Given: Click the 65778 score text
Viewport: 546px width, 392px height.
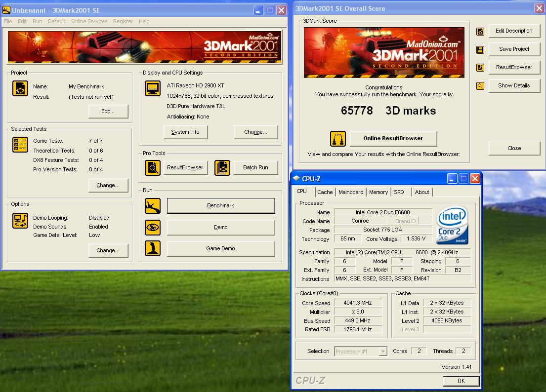Looking at the screenshot, I should click(357, 111).
